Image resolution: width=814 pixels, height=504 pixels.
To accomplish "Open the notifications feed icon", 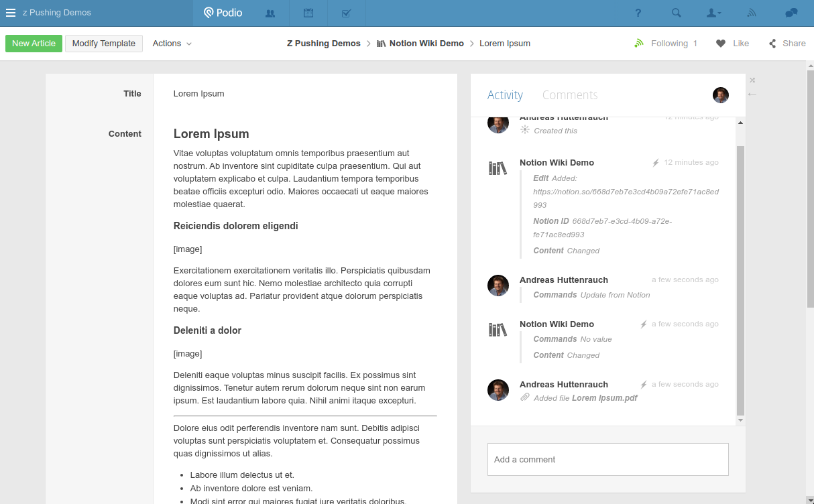I will pos(752,13).
